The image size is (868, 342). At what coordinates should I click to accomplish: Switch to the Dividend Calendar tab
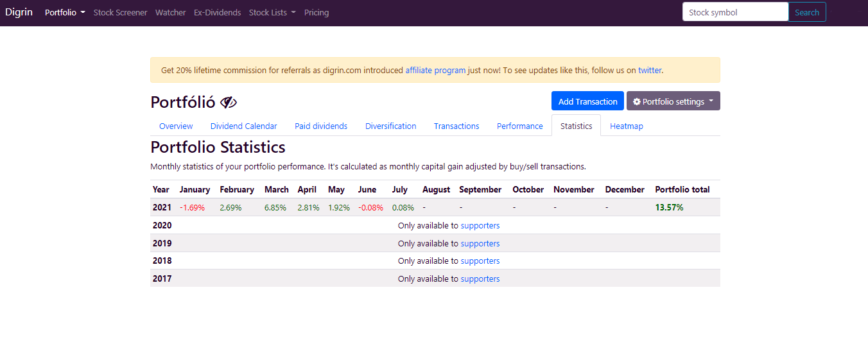pos(244,126)
